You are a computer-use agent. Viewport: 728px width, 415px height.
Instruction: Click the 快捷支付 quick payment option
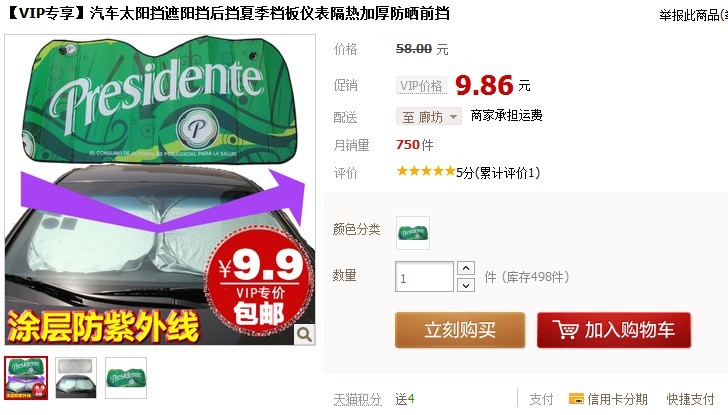(x=690, y=399)
